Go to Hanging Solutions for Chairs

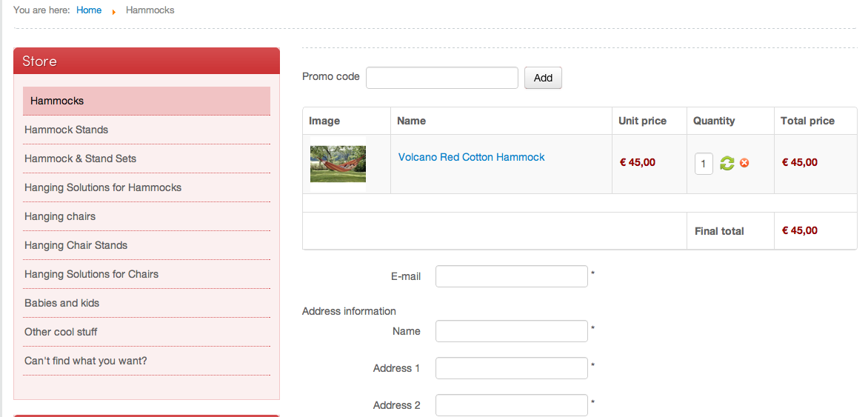[147, 274]
